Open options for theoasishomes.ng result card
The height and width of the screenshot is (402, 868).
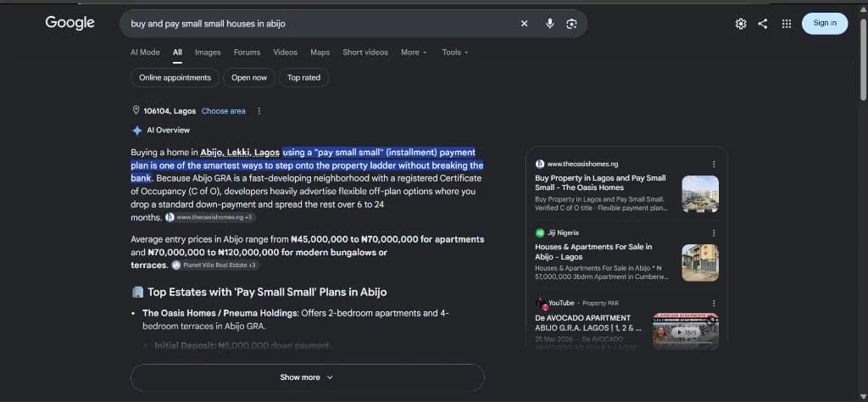(714, 164)
